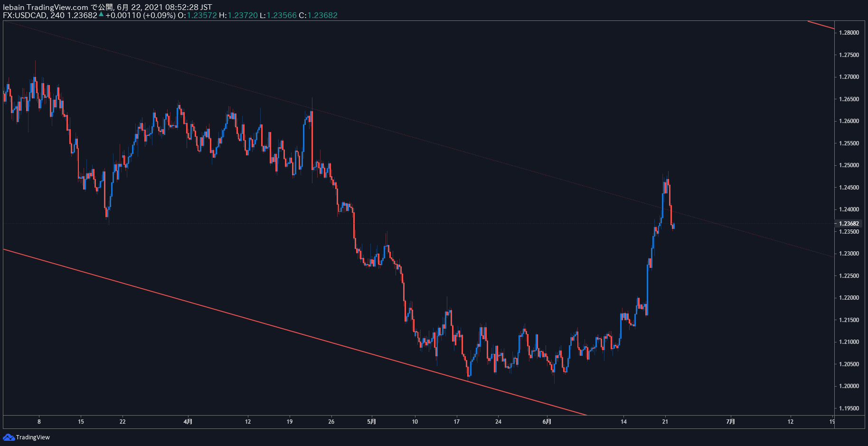Click the 1.24500 price axis label

(x=849, y=188)
